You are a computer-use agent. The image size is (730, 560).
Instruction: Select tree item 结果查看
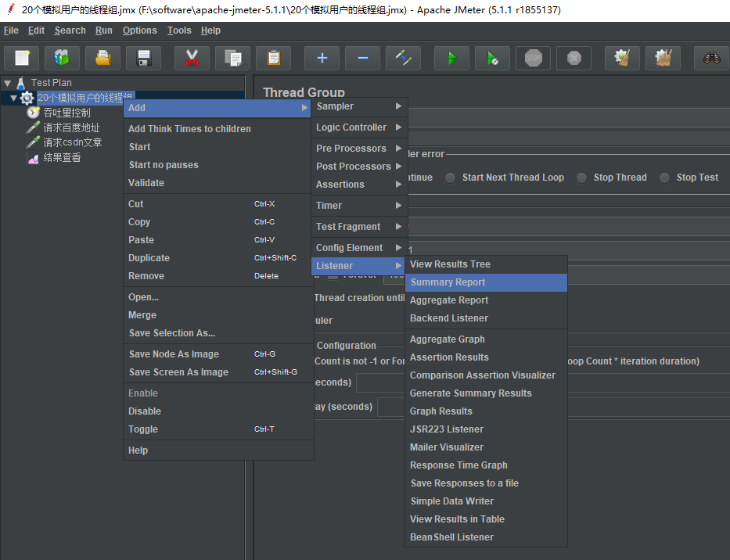pyautogui.click(x=62, y=157)
